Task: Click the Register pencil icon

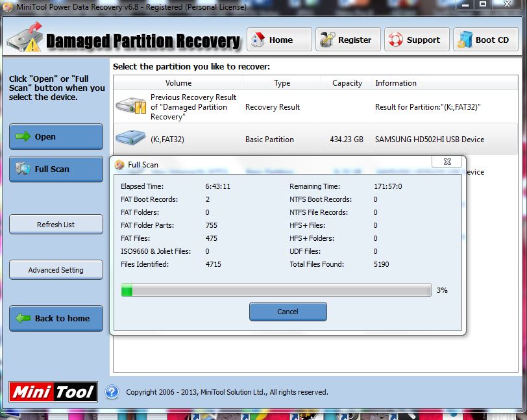Action: [x=327, y=40]
